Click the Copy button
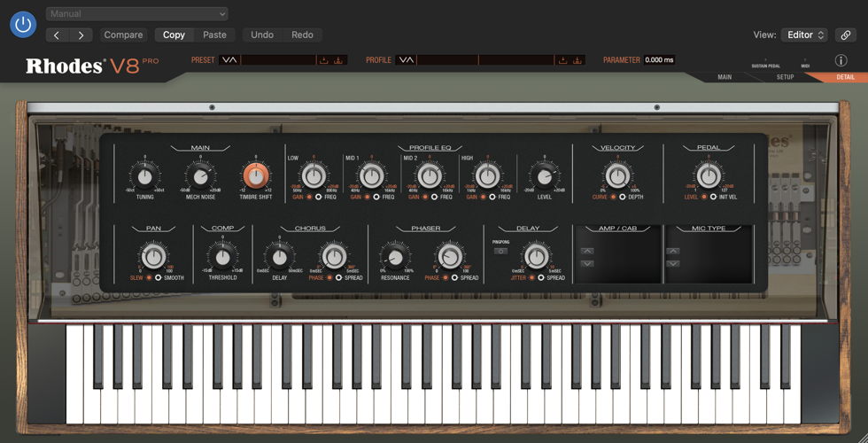This screenshot has height=443, width=868. coord(174,35)
